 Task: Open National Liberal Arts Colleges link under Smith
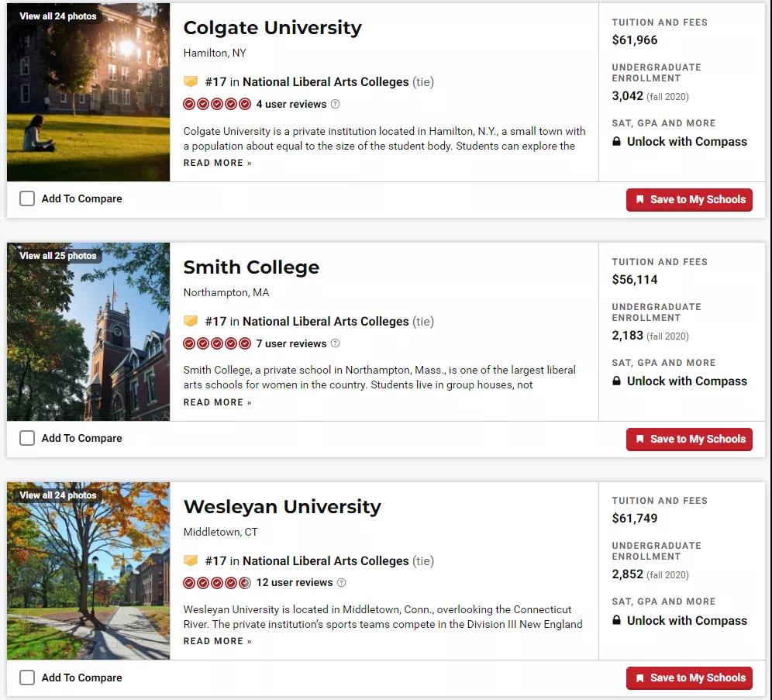(x=325, y=321)
